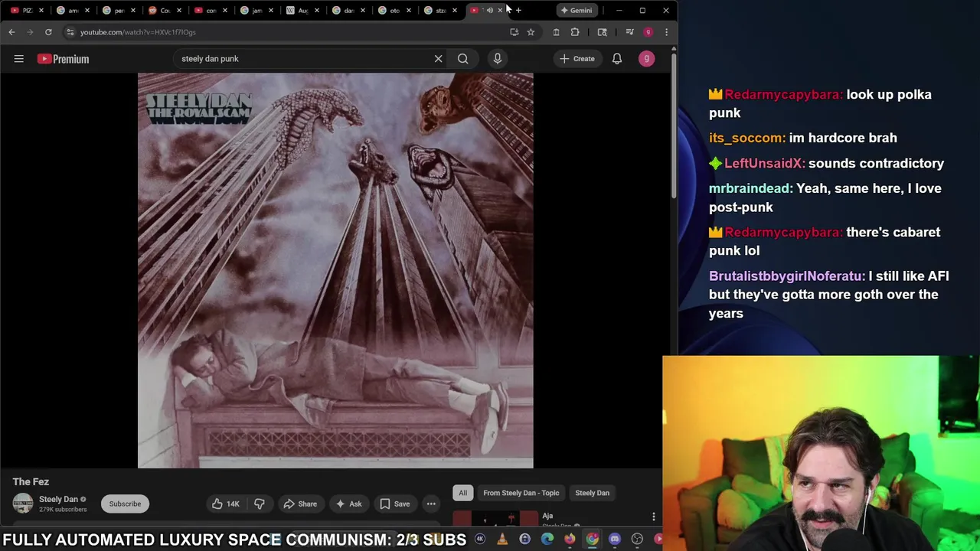This screenshot has width=980, height=551.
Task: Click the youtube.com address bar URL
Action: (x=138, y=32)
